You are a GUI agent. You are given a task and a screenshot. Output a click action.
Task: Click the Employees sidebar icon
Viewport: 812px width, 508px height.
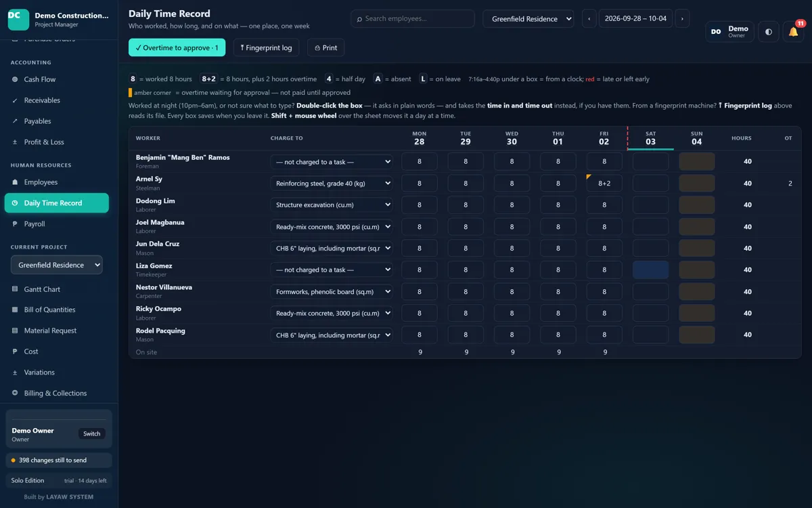(x=15, y=182)
